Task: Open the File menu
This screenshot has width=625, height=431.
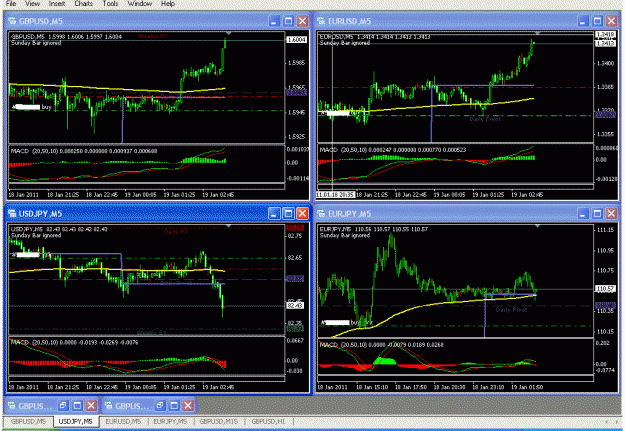Action: click(11, 4)
